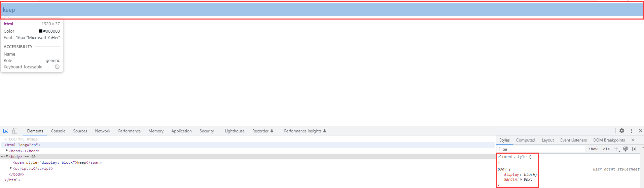
Task: Toggle the .cls class editor
Action: [606, 149]
